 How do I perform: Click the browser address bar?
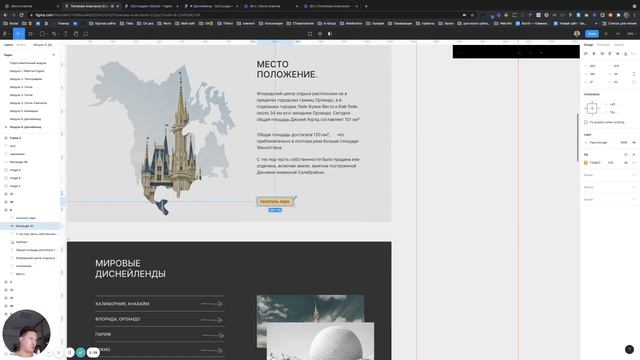point(245,15)
